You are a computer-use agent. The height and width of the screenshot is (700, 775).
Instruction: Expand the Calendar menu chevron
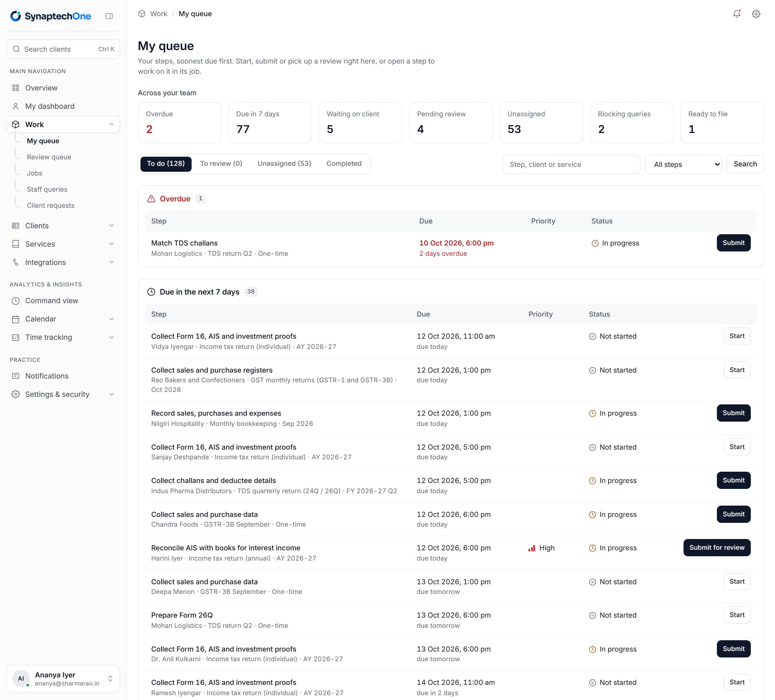click(111, 319)
